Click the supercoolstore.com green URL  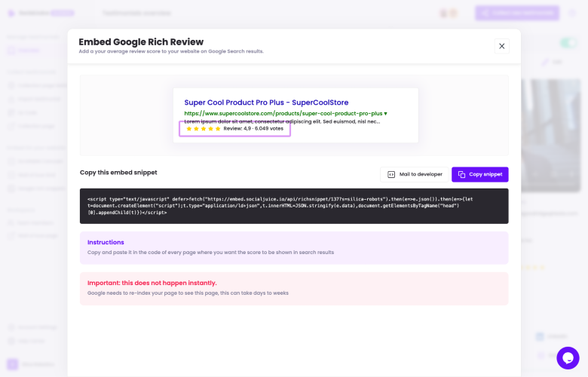[x=283, y=113]
